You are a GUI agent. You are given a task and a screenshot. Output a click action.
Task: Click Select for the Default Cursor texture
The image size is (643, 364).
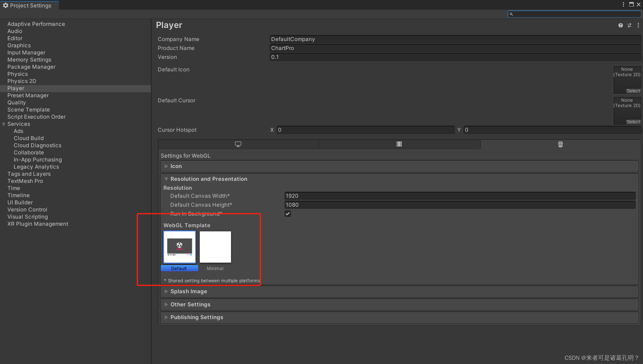click(633, 122)
